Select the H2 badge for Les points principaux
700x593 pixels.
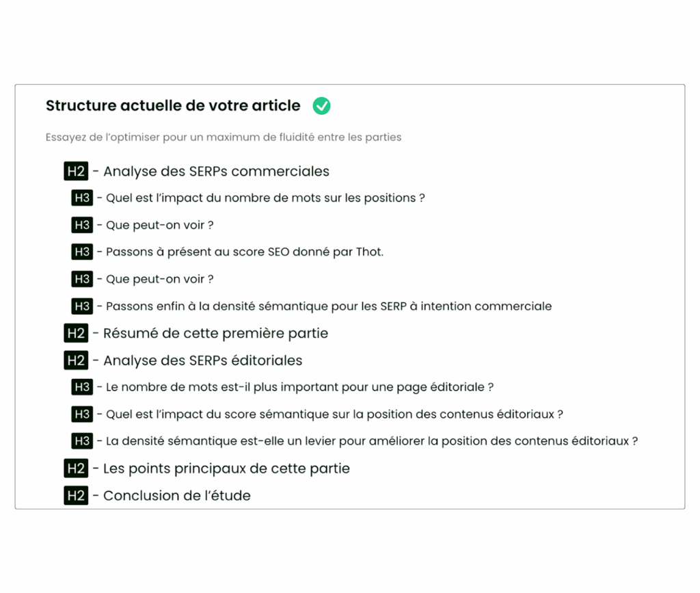[76, 469]
